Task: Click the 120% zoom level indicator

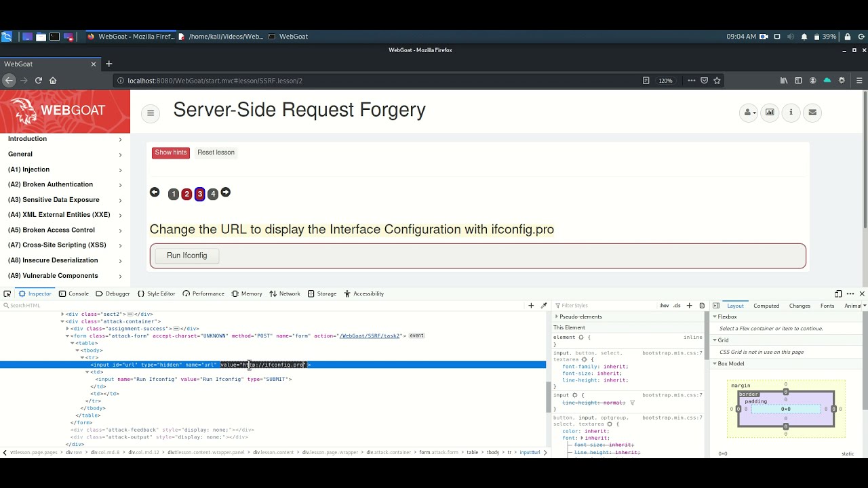Action: tap(666, 80)
